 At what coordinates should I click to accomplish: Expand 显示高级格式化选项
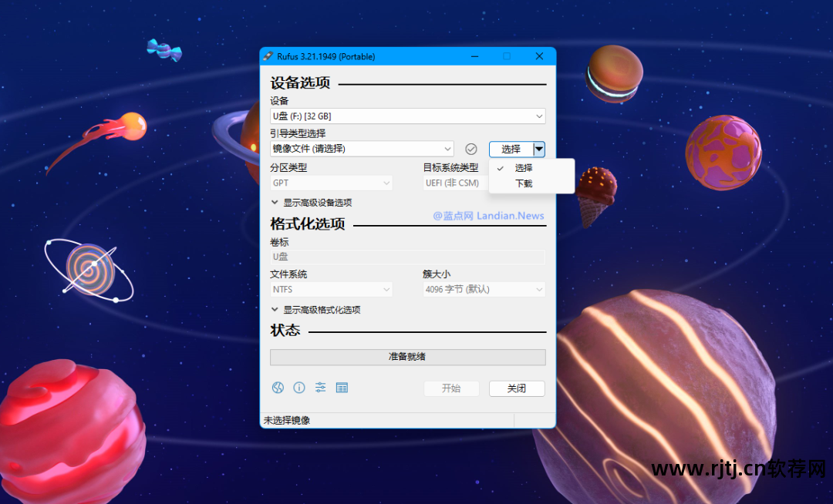[x=315, y=310]
